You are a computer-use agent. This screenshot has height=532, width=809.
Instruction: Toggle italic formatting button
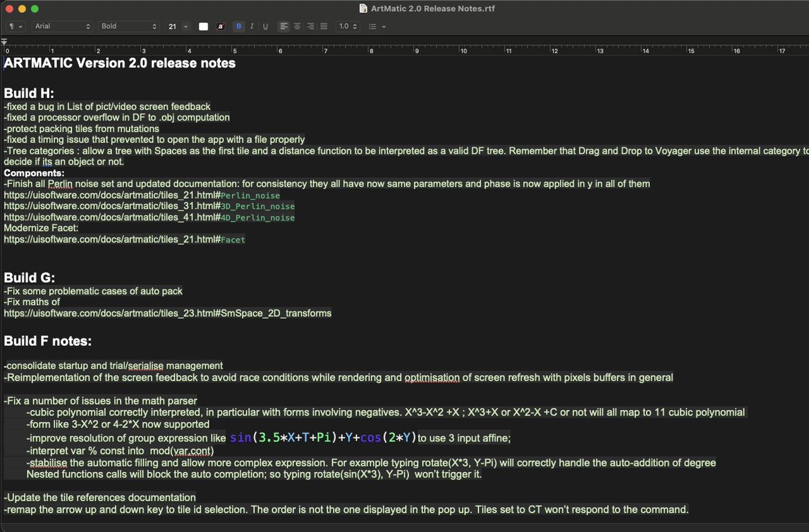pos(251,26)
